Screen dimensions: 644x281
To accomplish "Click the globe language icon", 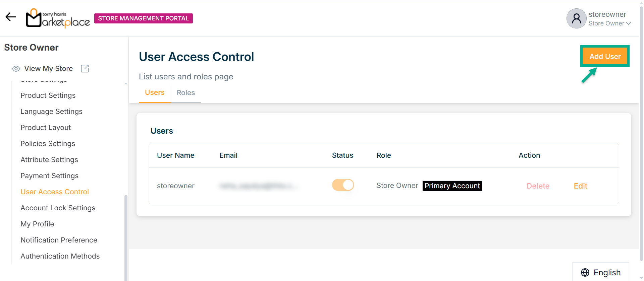I will pyautogui.click(x=585, y=272).
